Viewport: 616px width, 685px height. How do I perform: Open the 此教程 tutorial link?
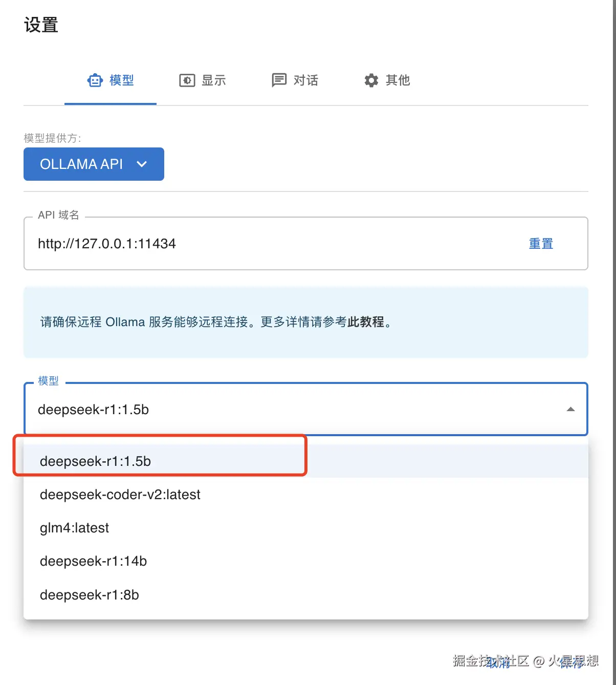pos(366,322)
